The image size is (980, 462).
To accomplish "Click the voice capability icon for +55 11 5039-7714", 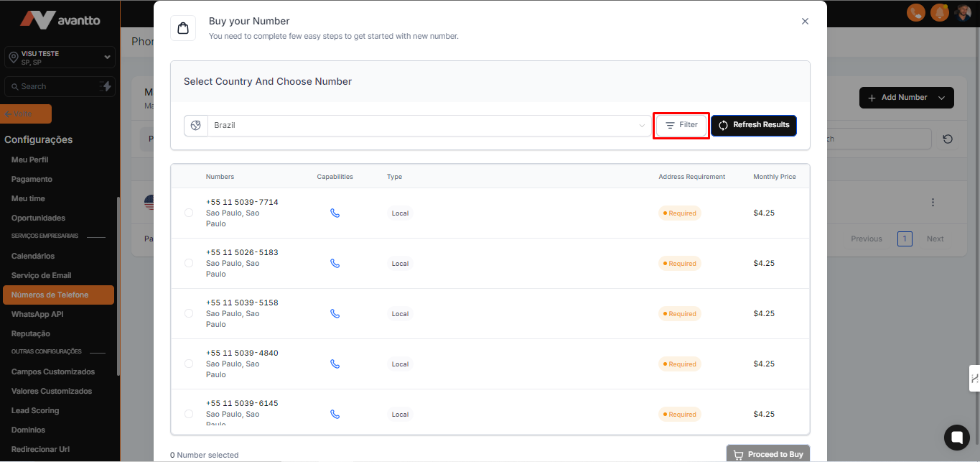I will click(335, 213).
